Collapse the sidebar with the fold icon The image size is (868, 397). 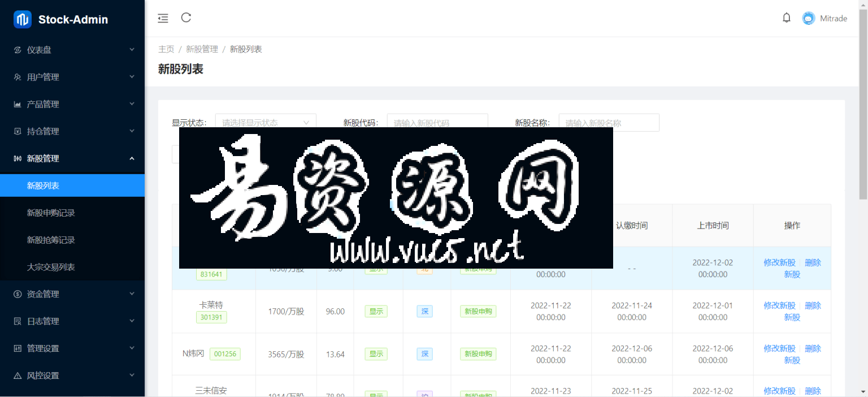coord(163,18)
